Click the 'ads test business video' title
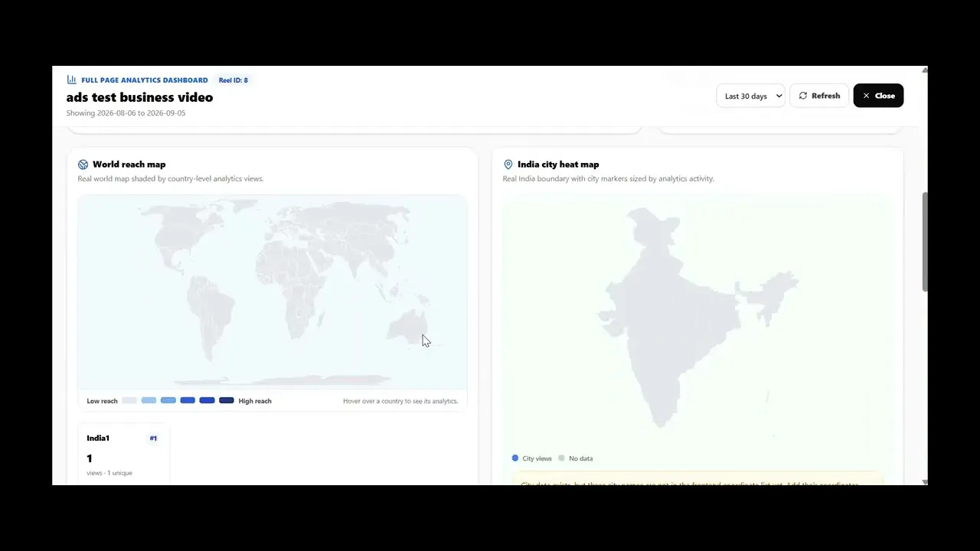980x551 pixels. point(140,97)
